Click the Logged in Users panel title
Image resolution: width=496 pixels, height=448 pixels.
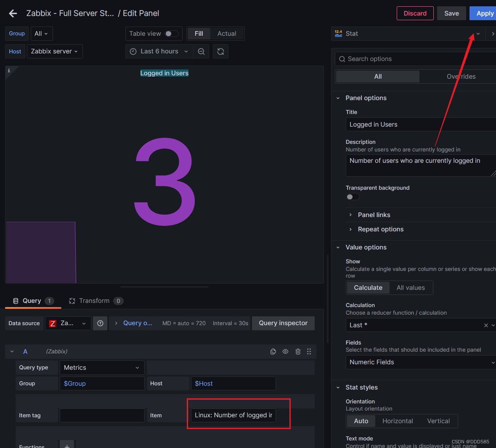coord(164,73)
